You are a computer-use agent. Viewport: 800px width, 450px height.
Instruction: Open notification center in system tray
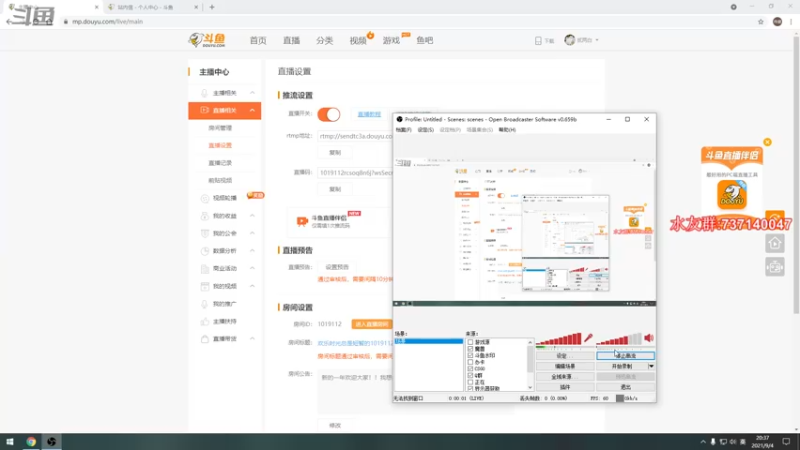click(x=786, y=441)
